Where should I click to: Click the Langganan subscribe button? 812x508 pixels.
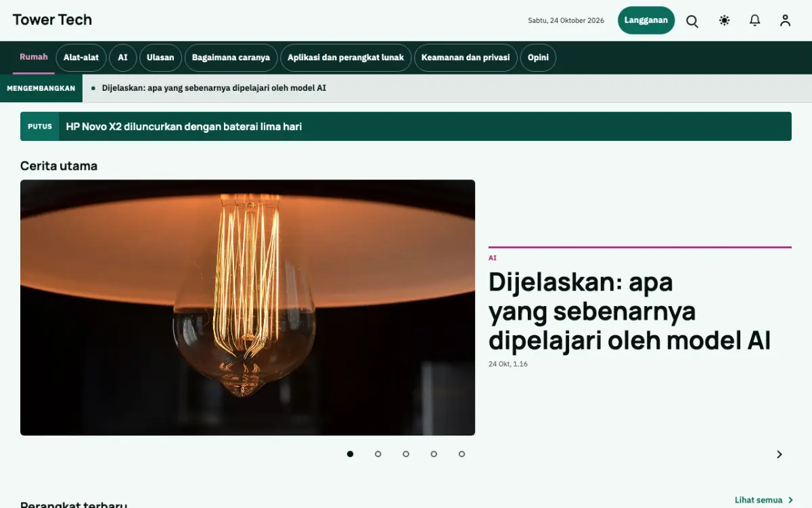tap(646, 20)
